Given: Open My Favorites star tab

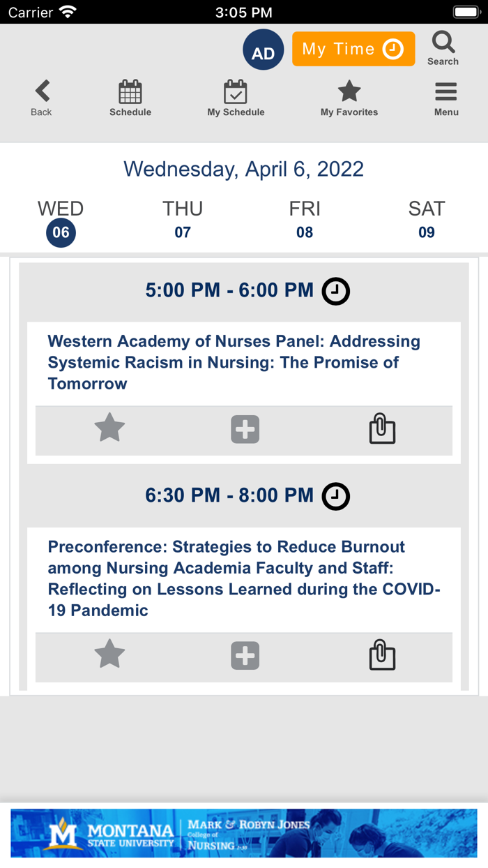Looking at the screenshot, I should coord(349,98).
